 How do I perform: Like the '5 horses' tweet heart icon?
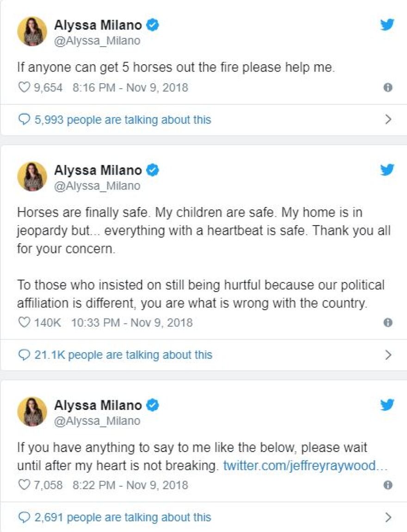pyautogui.click(x=24, y=87)
